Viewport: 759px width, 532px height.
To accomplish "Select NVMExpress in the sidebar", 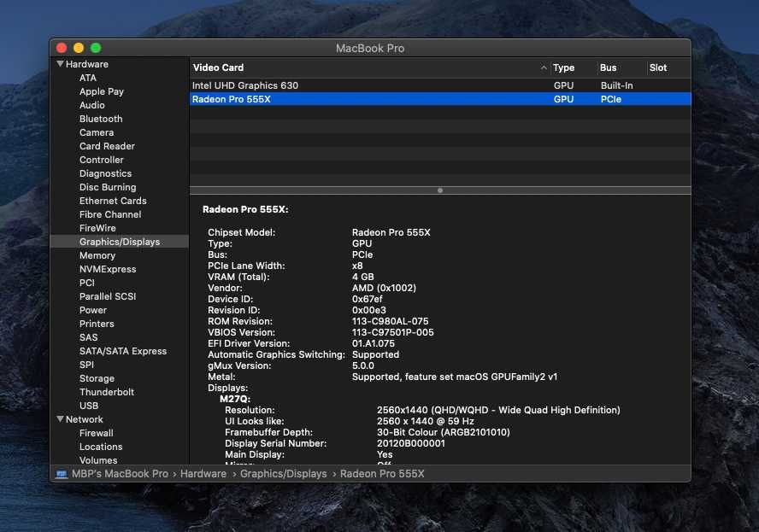I will coord(108,269).
